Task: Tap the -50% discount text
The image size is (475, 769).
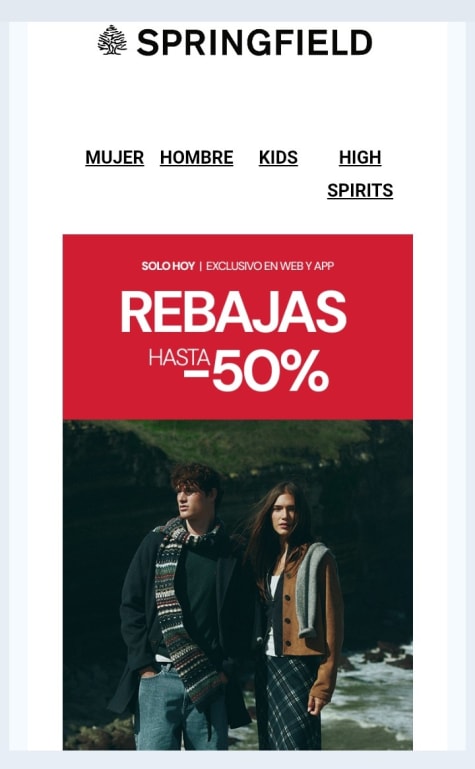Action: click(256, 371)
